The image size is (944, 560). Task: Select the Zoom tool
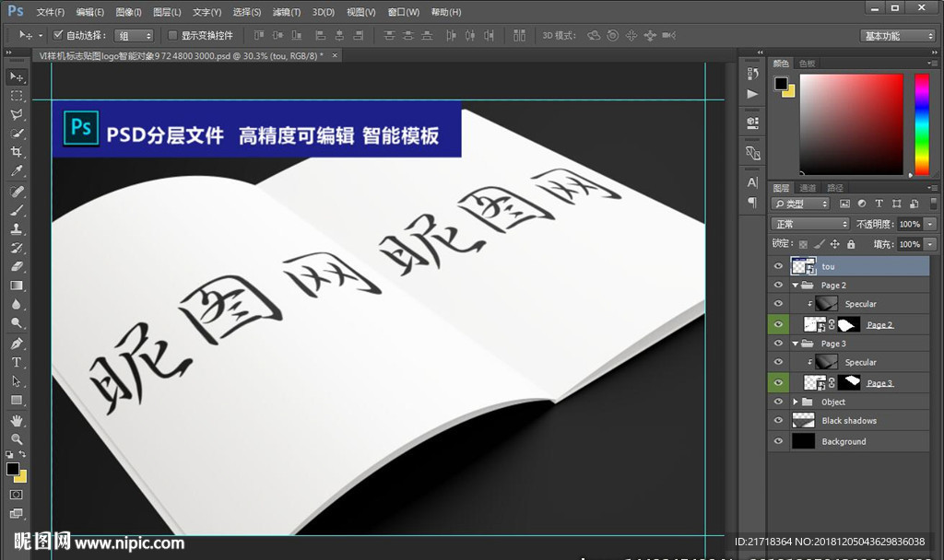[x=17, y=439]
